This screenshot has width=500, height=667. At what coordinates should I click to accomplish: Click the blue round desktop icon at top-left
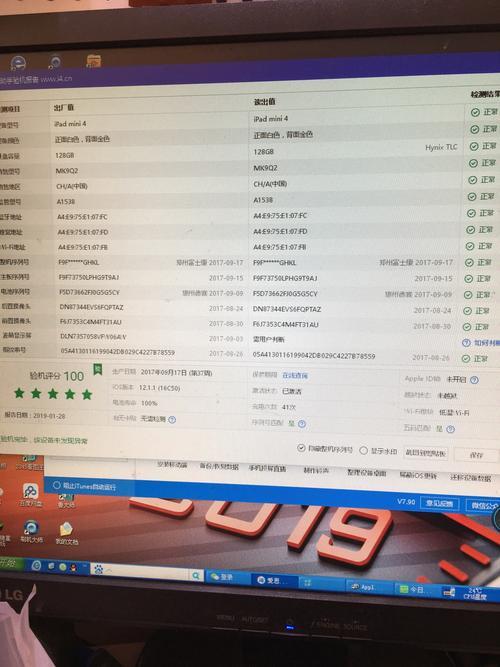pos(18,63)
